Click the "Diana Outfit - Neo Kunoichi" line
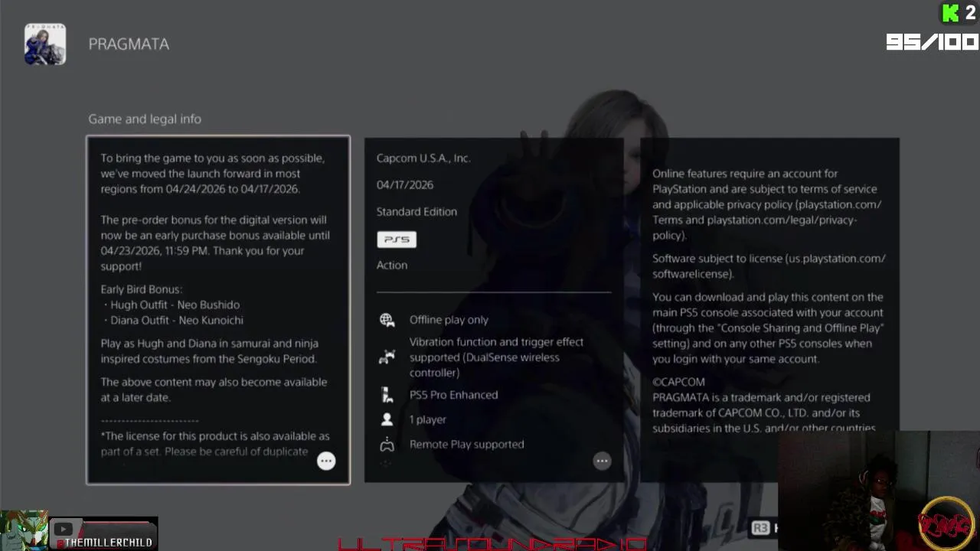 [172, 321]
